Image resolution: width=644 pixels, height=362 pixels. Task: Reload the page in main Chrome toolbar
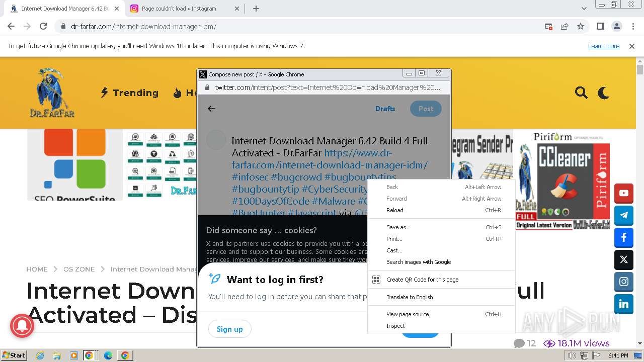[43, 27]
